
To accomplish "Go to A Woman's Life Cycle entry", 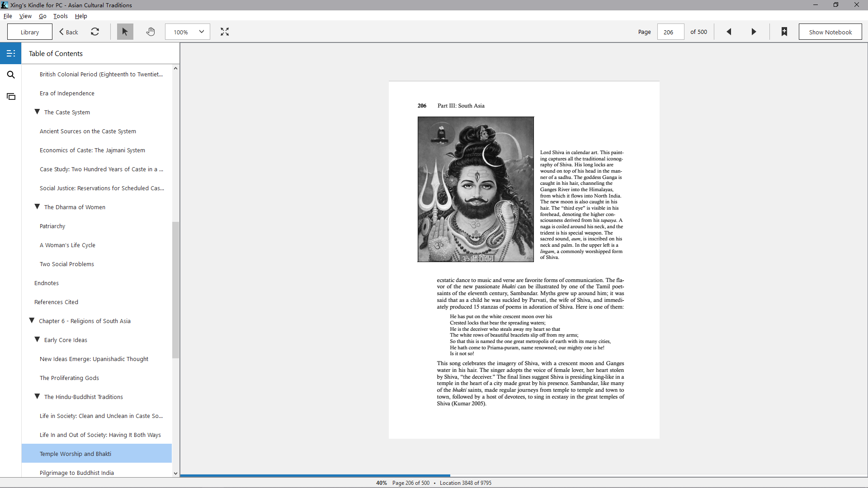I will point(67,245).
